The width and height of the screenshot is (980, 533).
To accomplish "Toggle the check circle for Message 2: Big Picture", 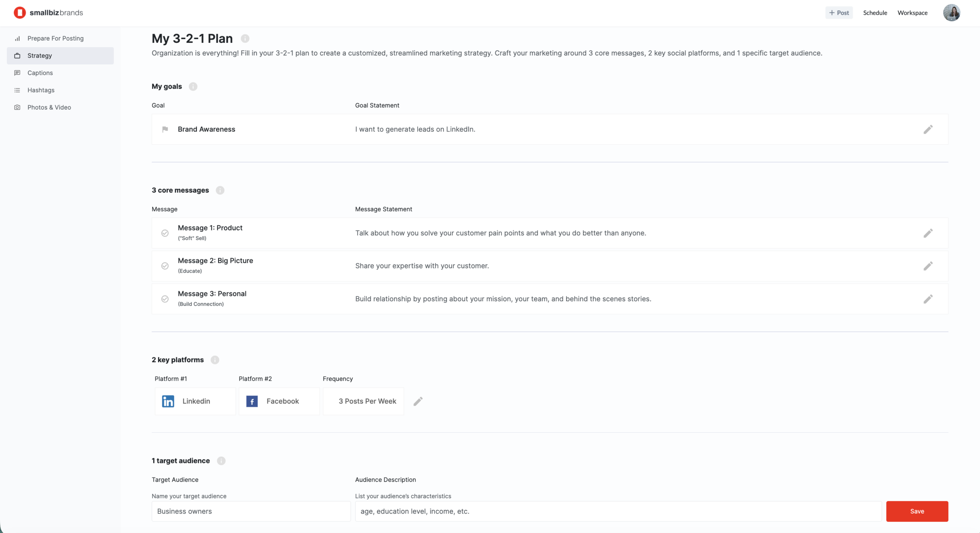I will click(165, 266).
